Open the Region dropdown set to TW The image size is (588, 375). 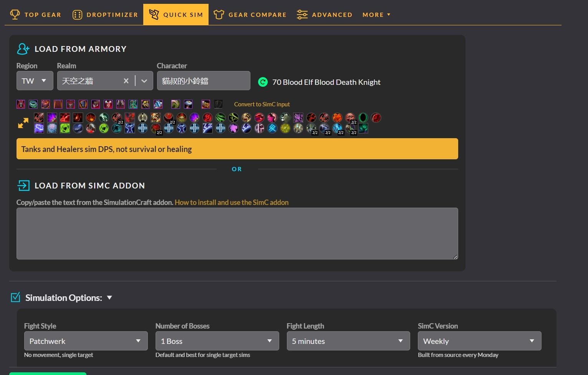(x=35, y=81)
